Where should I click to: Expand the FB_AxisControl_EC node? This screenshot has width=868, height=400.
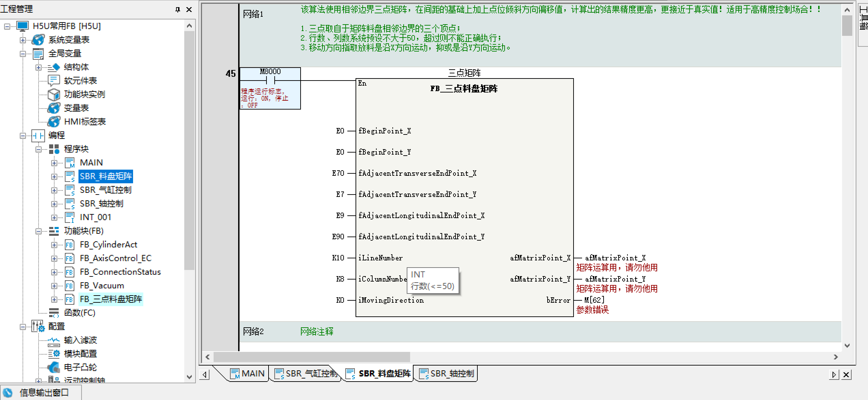tap(54, 258)
